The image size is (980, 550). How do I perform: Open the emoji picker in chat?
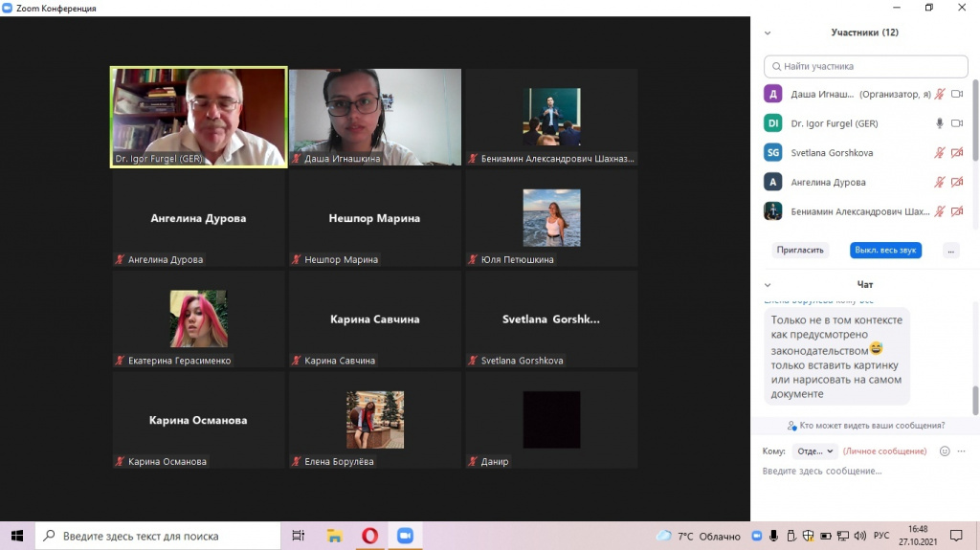point(945,451)
